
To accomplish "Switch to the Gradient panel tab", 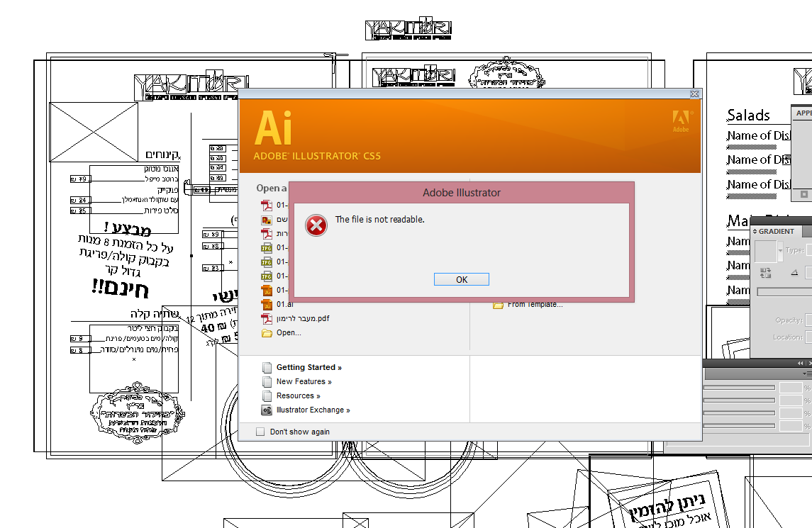I will pyautogui.click(x=775, y=231).
